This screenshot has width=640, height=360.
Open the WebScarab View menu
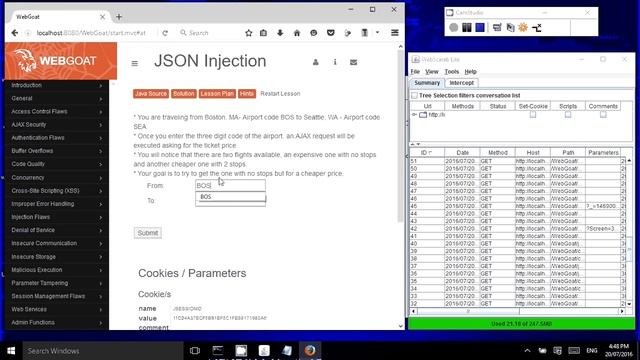(x=431, y=71)
